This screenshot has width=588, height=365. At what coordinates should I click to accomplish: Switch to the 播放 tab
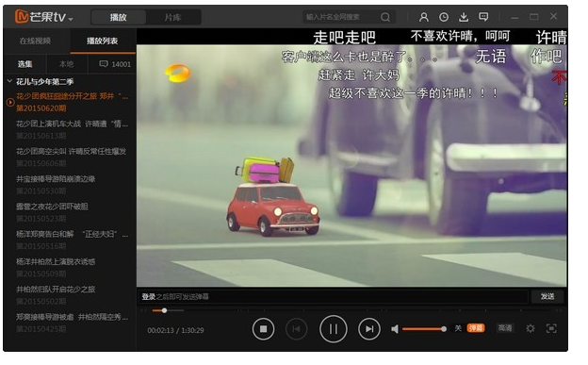[x=118, y=17]
